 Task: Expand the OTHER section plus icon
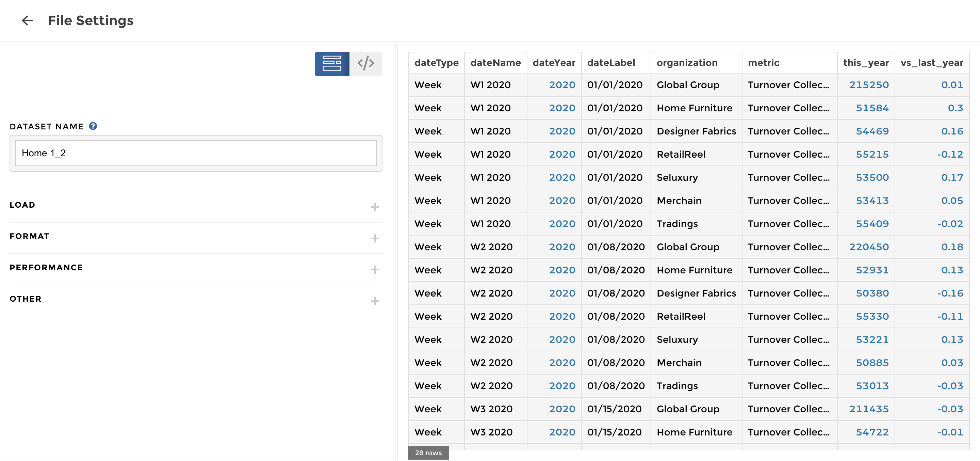pyautogui.click(x=375, y=301)
